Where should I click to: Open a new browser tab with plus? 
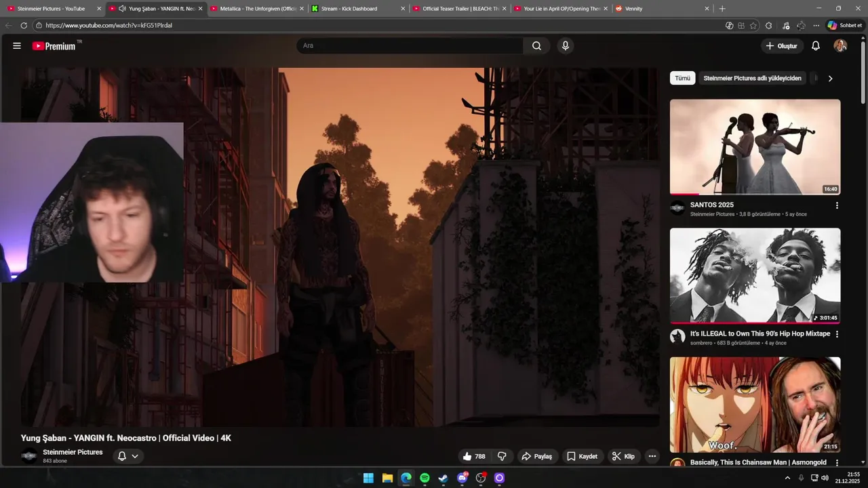[722, 9]
